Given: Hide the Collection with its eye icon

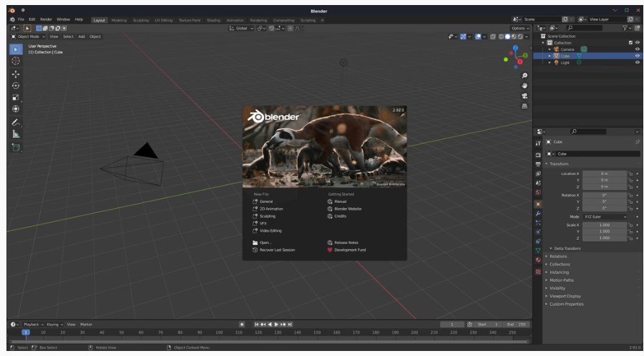Looking at the screenshot, I should [638, 43].
